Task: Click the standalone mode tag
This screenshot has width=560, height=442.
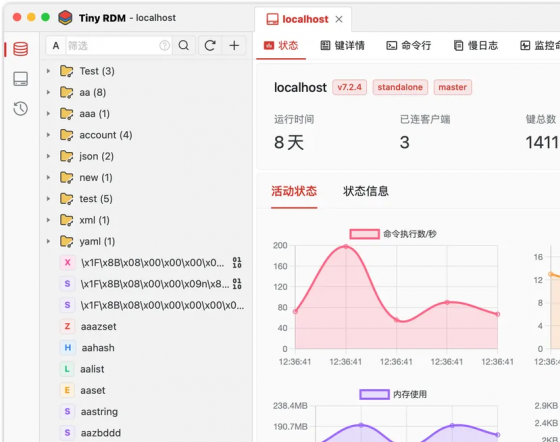Action: [400, 87]
